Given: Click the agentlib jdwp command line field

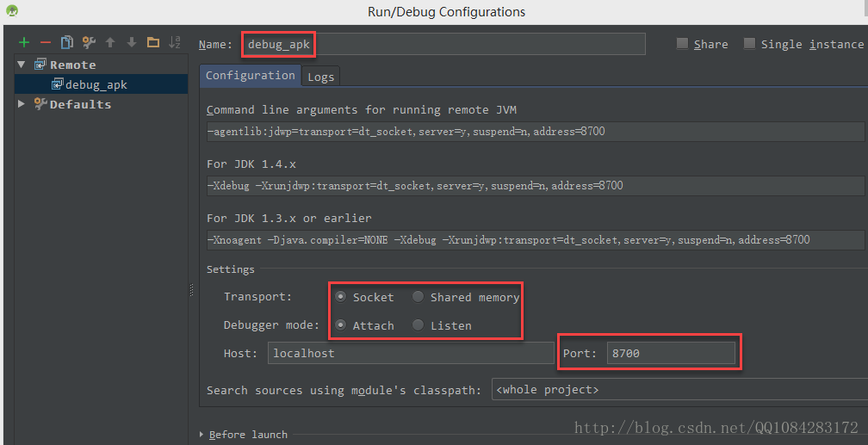Looking at the screenshot, I should pyautogui.click(x=536, y=132).
